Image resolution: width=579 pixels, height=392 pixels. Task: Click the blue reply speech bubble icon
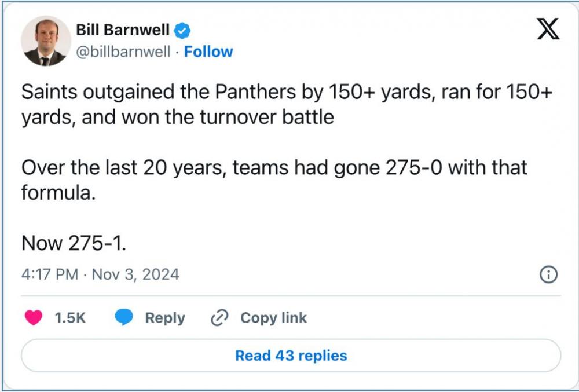[x=124, y=317]
